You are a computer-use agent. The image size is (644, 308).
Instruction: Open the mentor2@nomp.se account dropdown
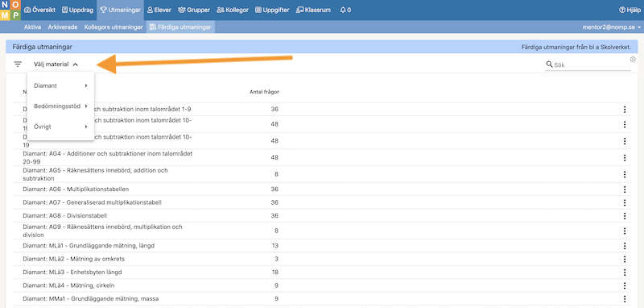612,27
